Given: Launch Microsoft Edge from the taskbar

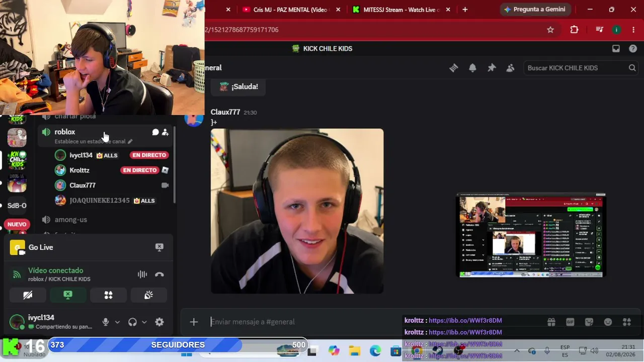Looking at the screenshot, I should click(x=375, y=351).
